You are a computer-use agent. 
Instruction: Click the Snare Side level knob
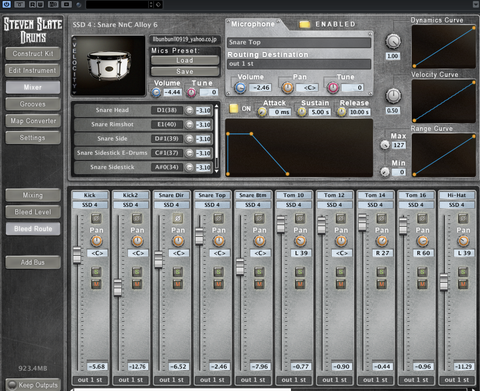click(189, 139)
